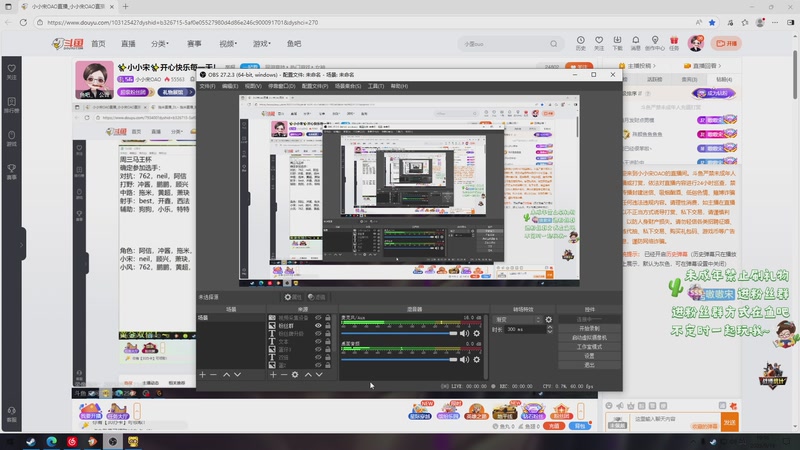
Task: Mute the 桌面音频 audio channel
Action: click(464, 359)
